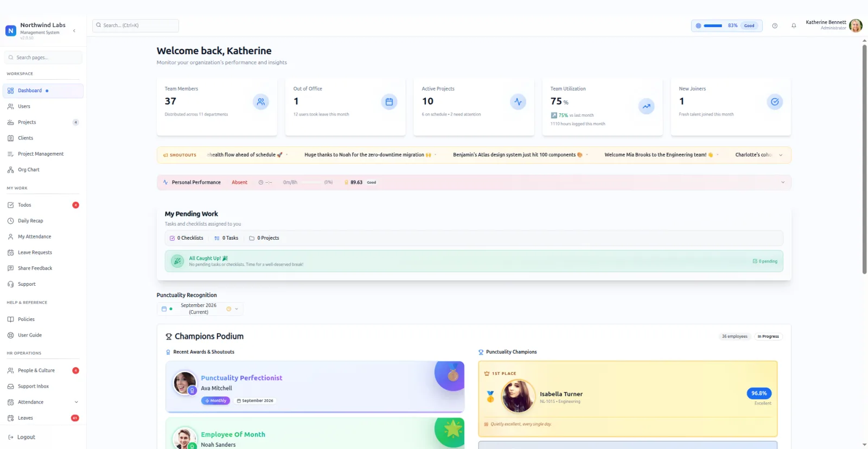This screenshot has width=868, height=449.
Task: Switch to the 0 Checklists tab
Action: [187, 238]
